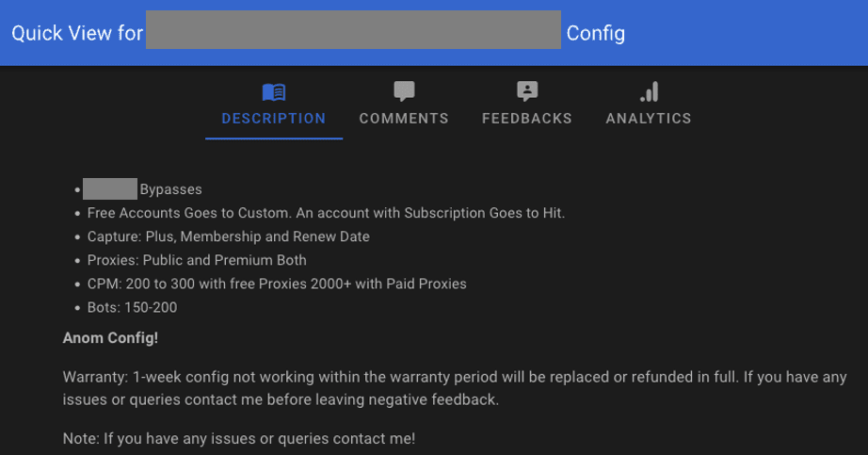The height and width of the screenshot is (455, 868).
Task: Click the 'Note: If you have any issues' line
Action: pyautogui.click(x=238, y=438)
